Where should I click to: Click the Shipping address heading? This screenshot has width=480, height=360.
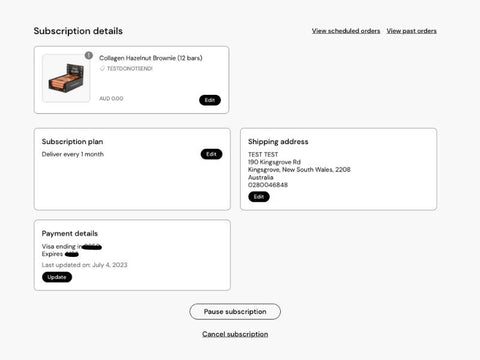(x=278, y=142)
